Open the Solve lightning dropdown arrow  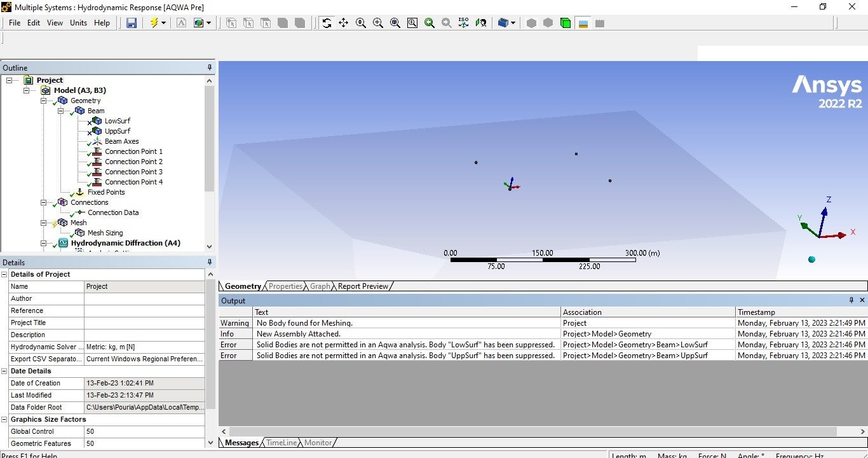pos(163,23)
